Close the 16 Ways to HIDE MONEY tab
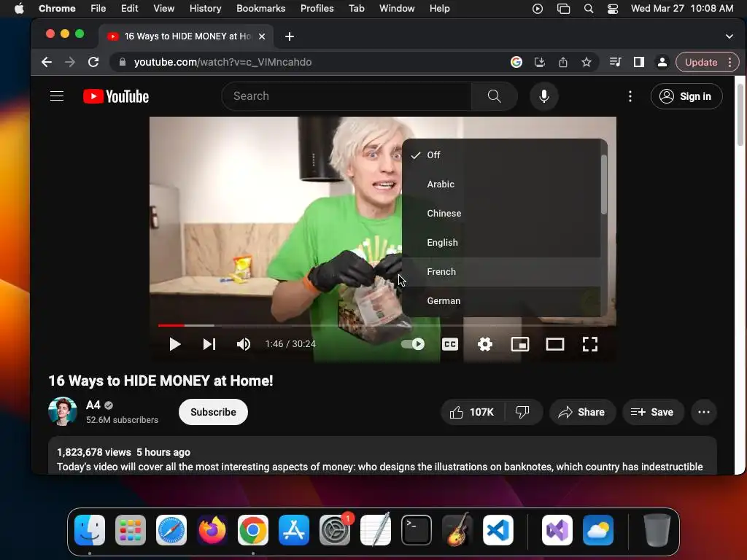747x560 pixels. (262, 36)
